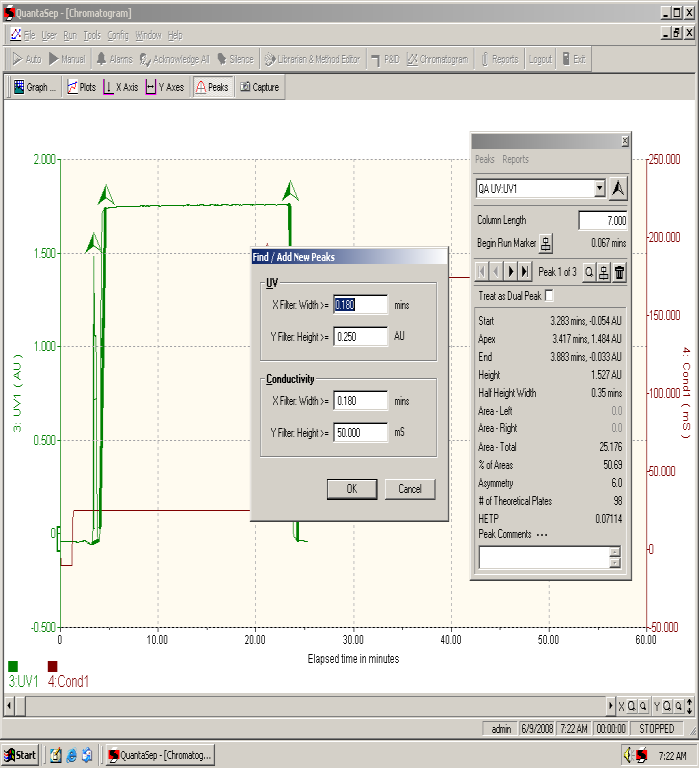The height and width of the screenshot is (768, 699).
Task: Toggle the green 3:UV1 legend square
Action: point(13,666)
